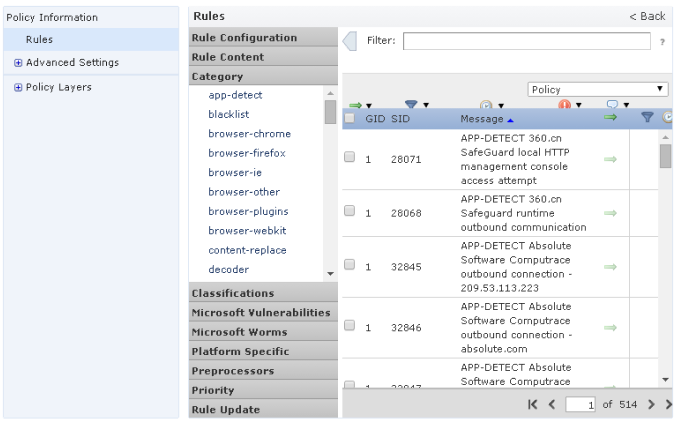Open the event filtering funnel menu
This screenshot has height=425, width=678.
415,104
